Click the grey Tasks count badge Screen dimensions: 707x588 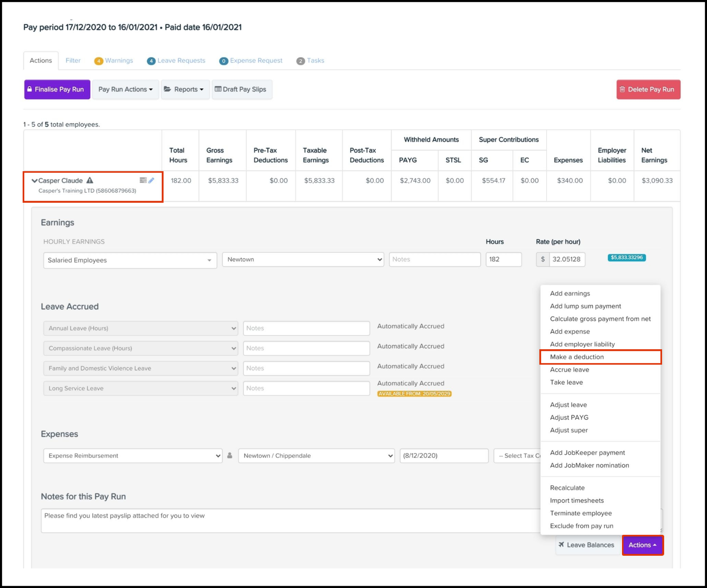[300, 61]
